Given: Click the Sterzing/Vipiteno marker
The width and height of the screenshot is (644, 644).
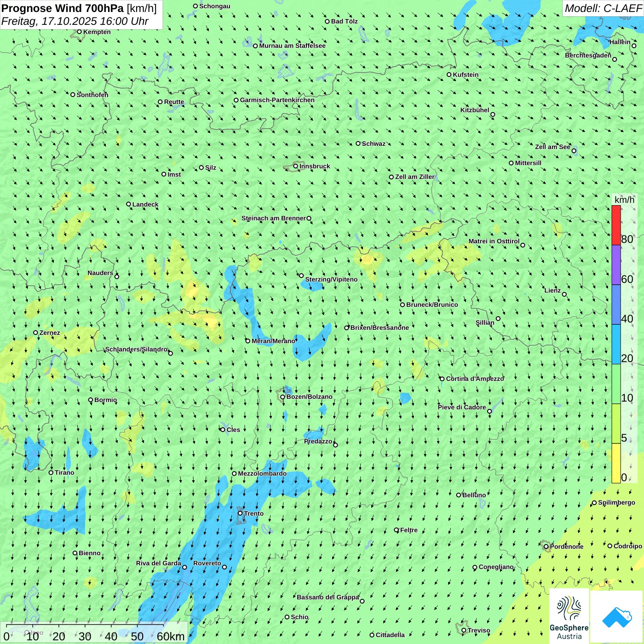Looking at the screenshot, I should (301, 276).
